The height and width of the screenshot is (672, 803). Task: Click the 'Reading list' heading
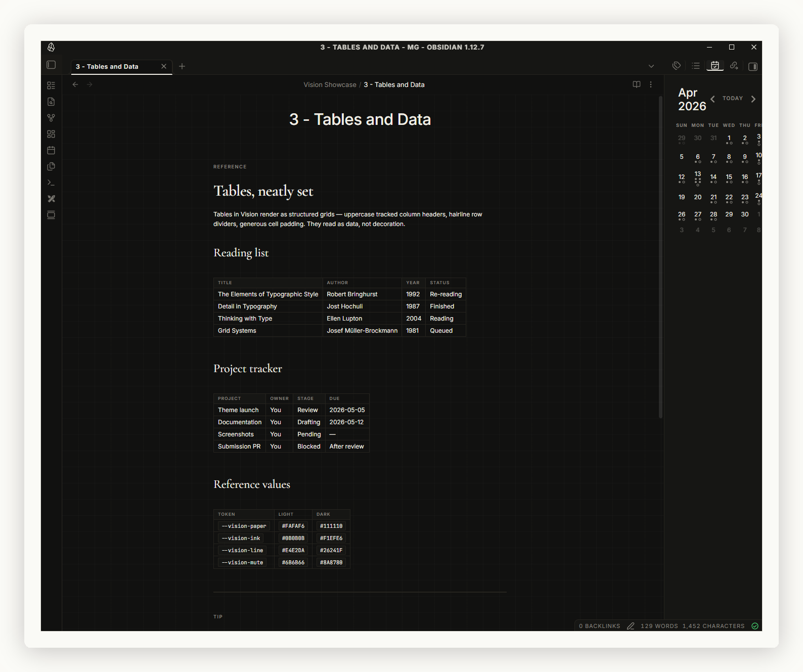click(x=241, y=253)
